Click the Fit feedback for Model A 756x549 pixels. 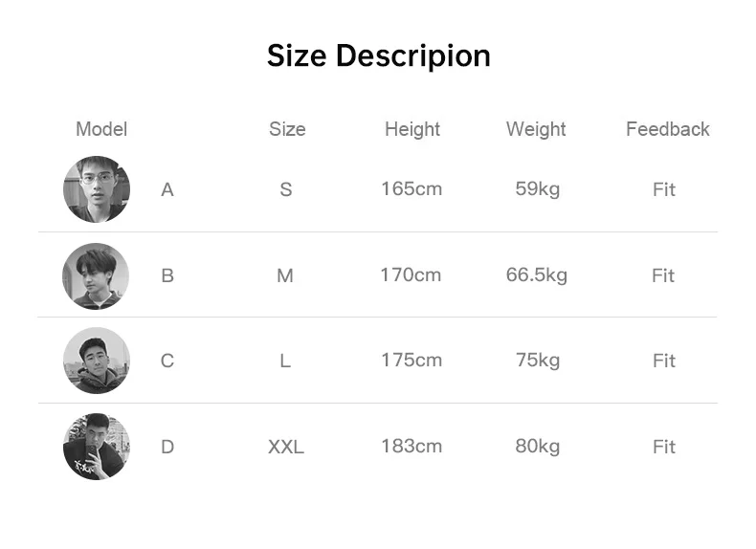(x=664, y=189)
